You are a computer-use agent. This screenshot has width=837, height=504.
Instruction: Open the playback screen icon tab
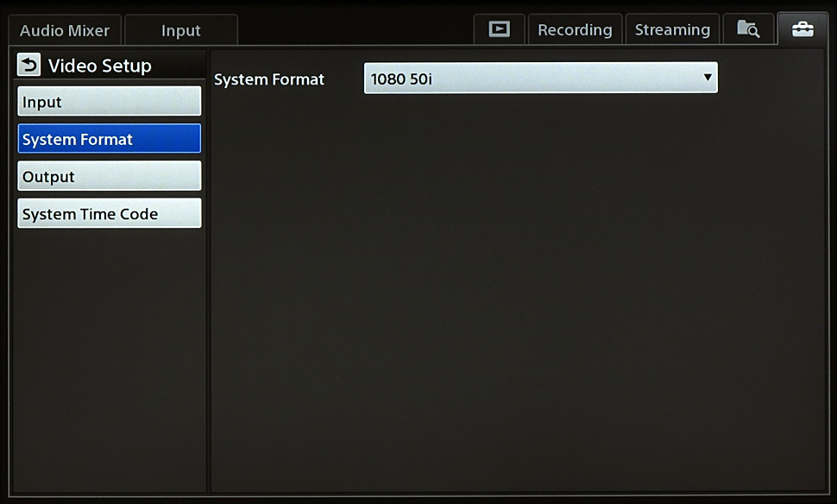499,29
